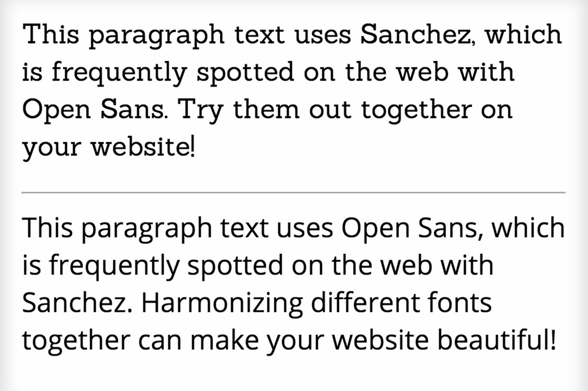The height and width of the screenshot is (391, 588).
Task: Click "website!" ending the serif paragraph
Action: (x=143, y=147)
